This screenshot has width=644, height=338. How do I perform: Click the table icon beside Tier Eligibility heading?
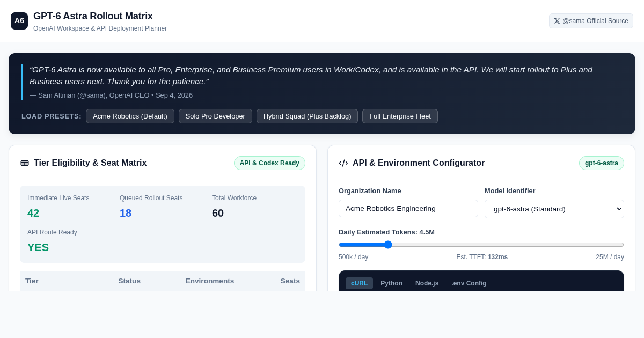[25, 163]
